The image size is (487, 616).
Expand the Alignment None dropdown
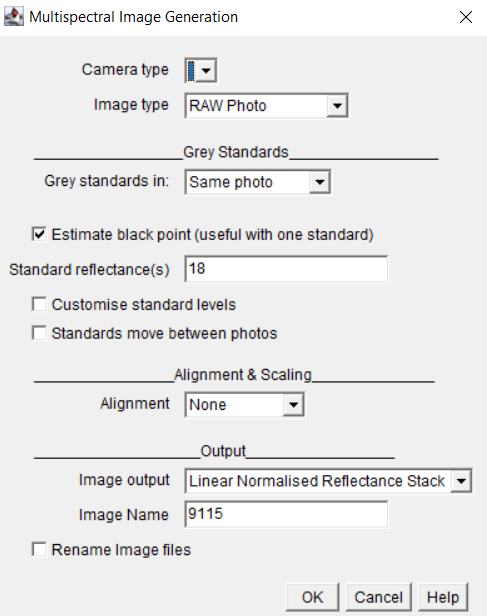293,405
